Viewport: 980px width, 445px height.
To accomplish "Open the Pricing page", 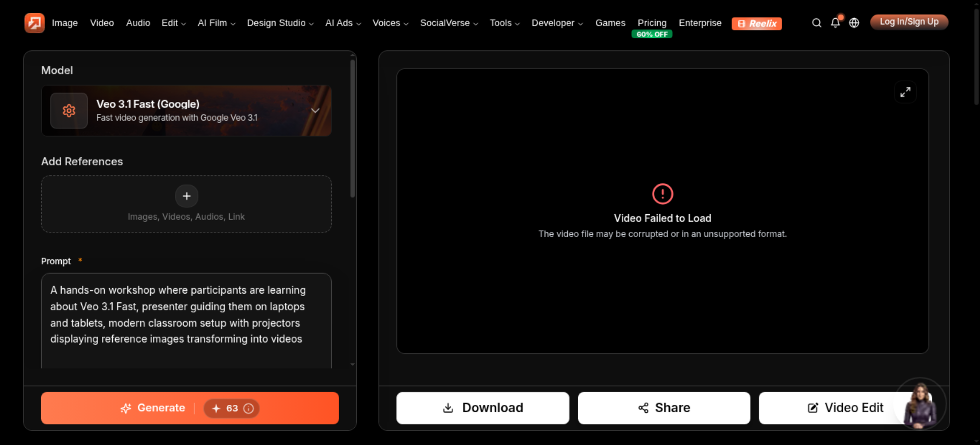I will point(652,23).
